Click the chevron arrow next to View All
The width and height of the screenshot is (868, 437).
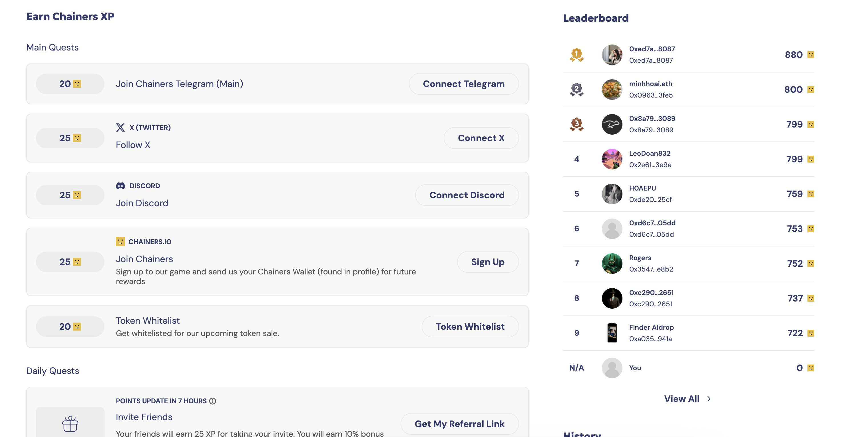point(709,399)
